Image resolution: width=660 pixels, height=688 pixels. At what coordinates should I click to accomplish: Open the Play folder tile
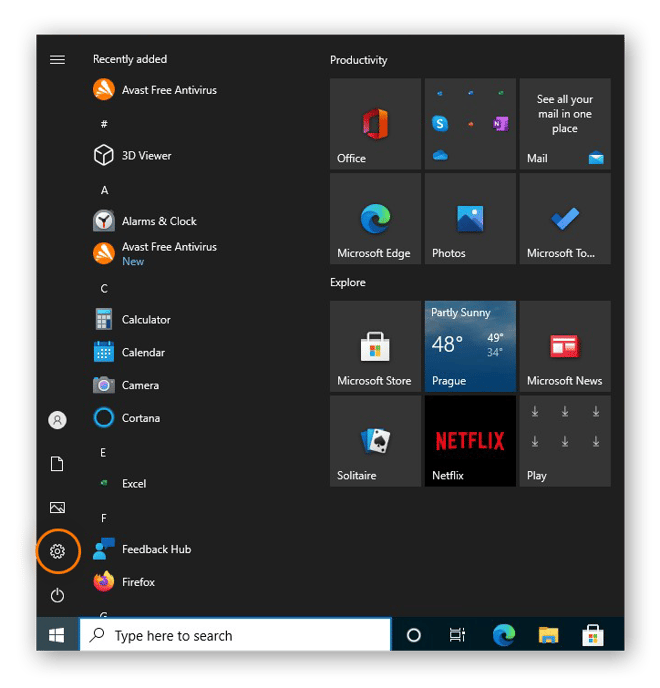565,441
